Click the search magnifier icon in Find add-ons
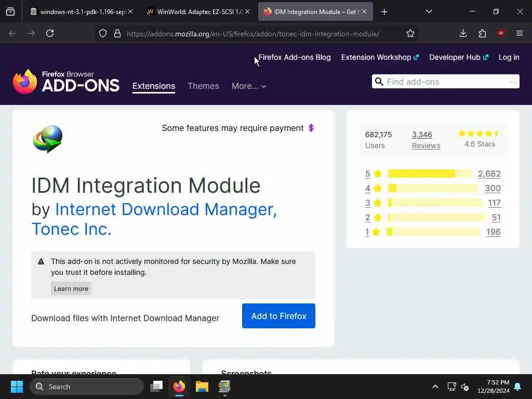532x399 pixels. [379, 82]
